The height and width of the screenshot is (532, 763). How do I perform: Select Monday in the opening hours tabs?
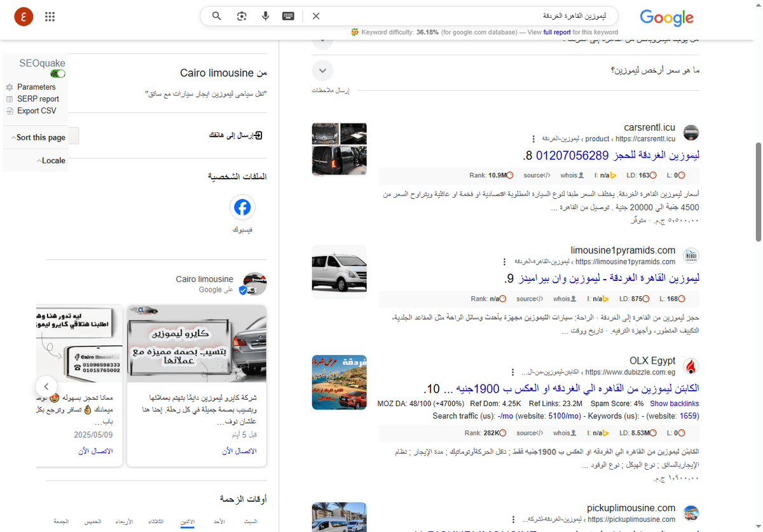tap(188, 521)
